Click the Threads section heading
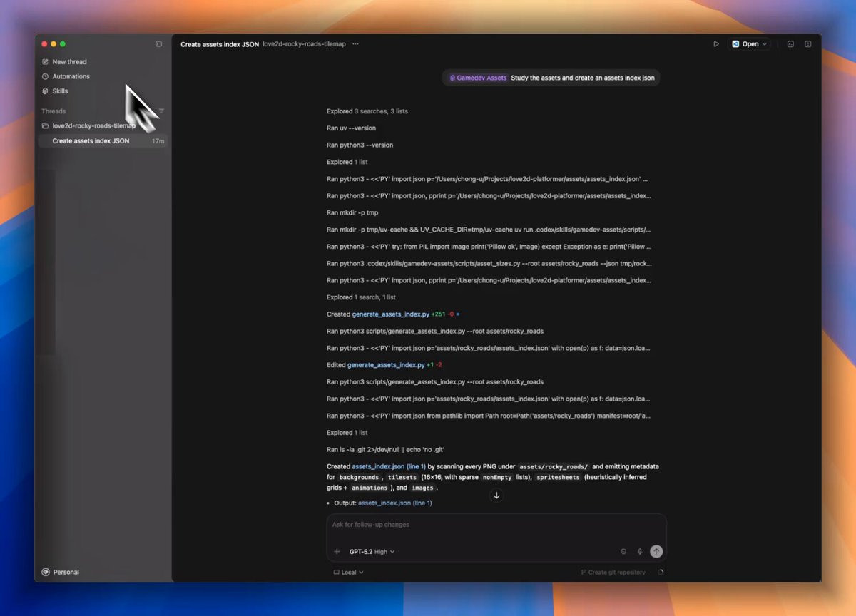Image resolution: width=856 pixels, height=616 pixels. click(x=53, y=111)
